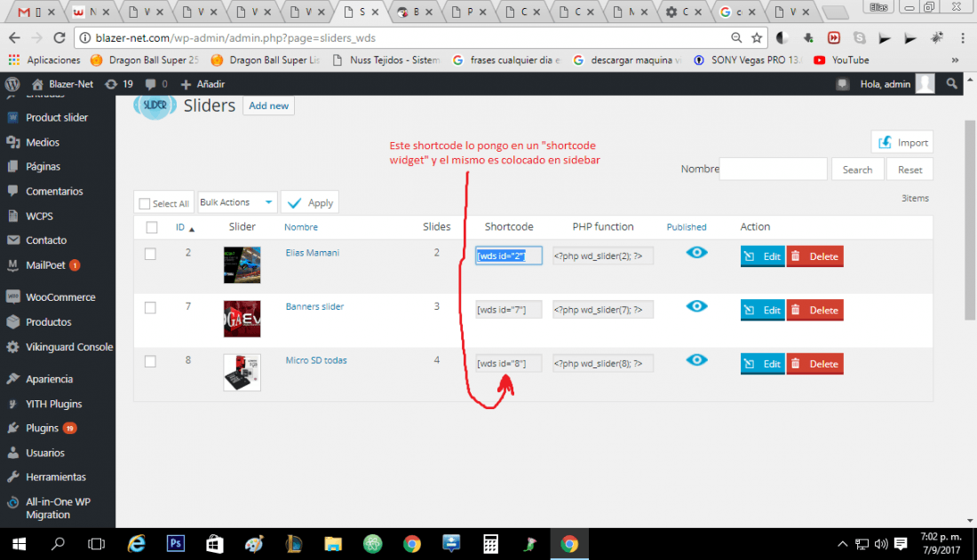Click the Search button
Viewport: 977px width, 560px height.
click(x=857, y=170)
